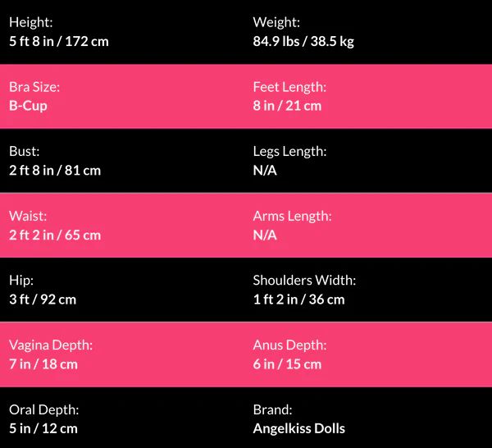Image resolution: width=492 pixels, height=448 pixels.
Task: Click the Feet Length label
Action: tap(289, 87)
